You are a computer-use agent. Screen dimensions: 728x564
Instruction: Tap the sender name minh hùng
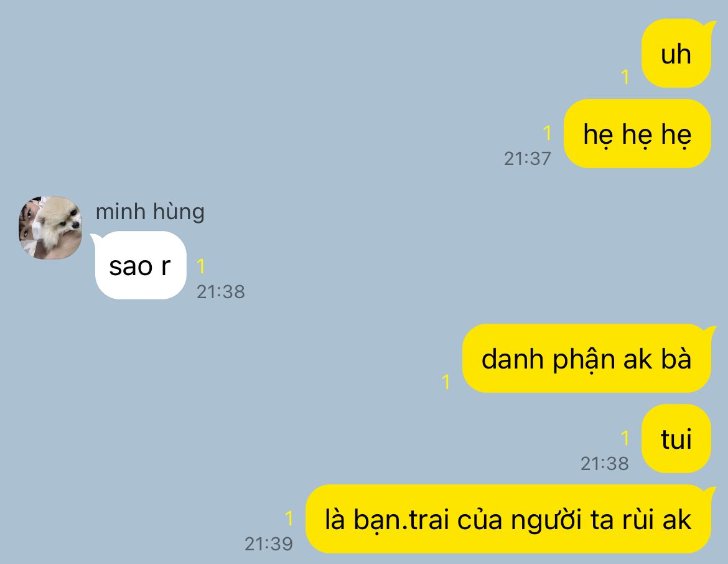(150, 212)
